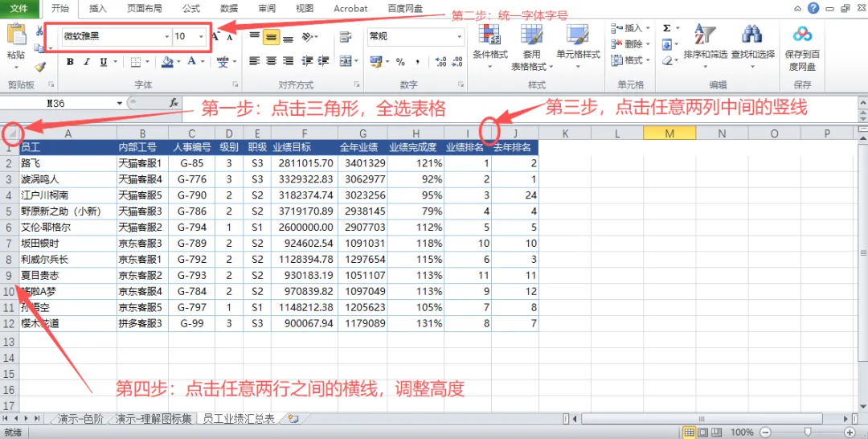This screenshot has width=868, height=439.
Task: Click the Fill Color paint bucket
Action: click(167, 61)
